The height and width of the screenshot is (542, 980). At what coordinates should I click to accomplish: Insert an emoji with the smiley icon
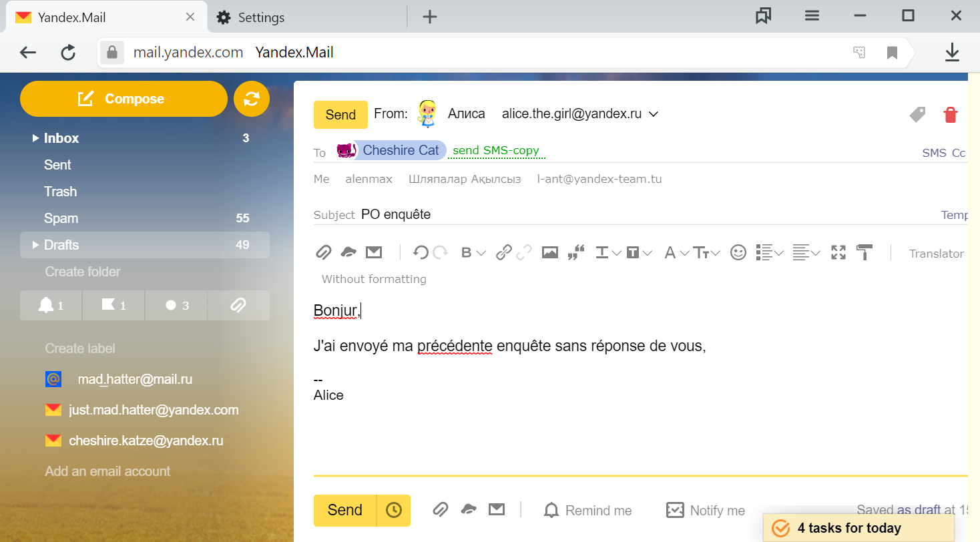tap(738, 252)
